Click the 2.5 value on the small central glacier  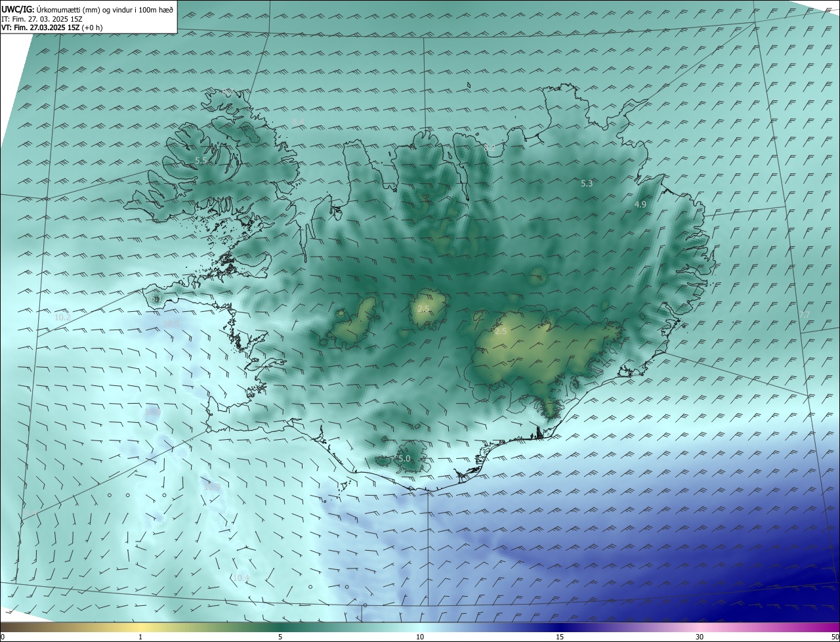coord(423,309)
